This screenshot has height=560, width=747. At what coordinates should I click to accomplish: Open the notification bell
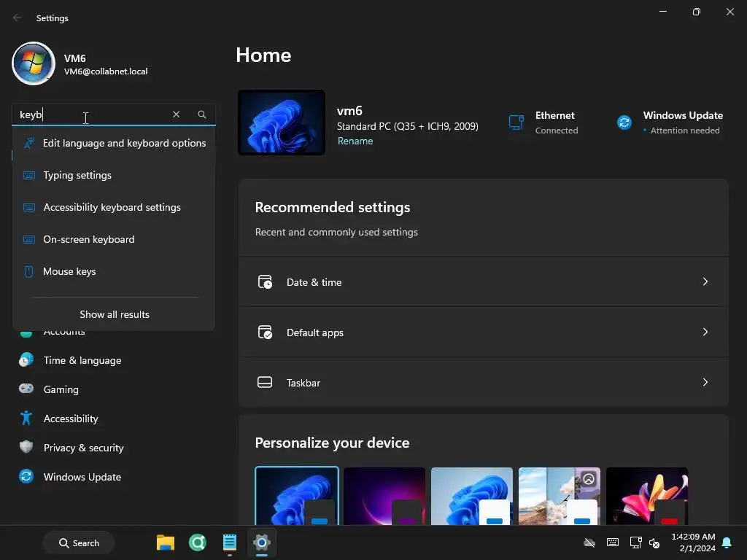click(x=727, y=542)
